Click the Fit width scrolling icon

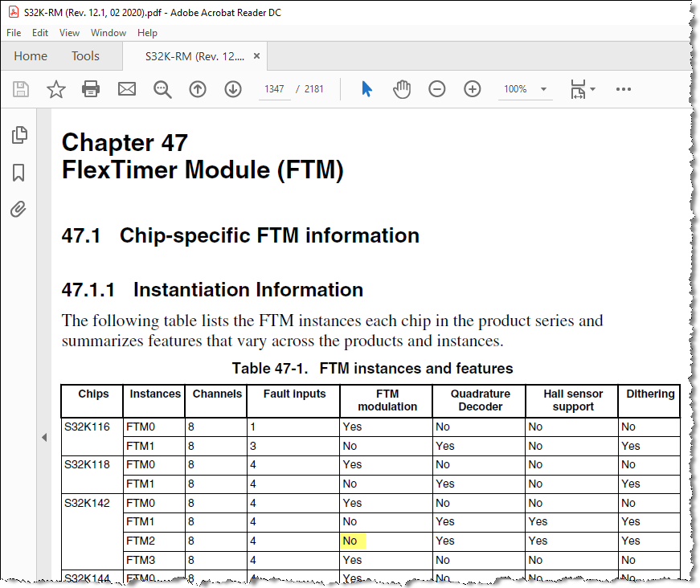pyautogui.click(x=578, y=89)
